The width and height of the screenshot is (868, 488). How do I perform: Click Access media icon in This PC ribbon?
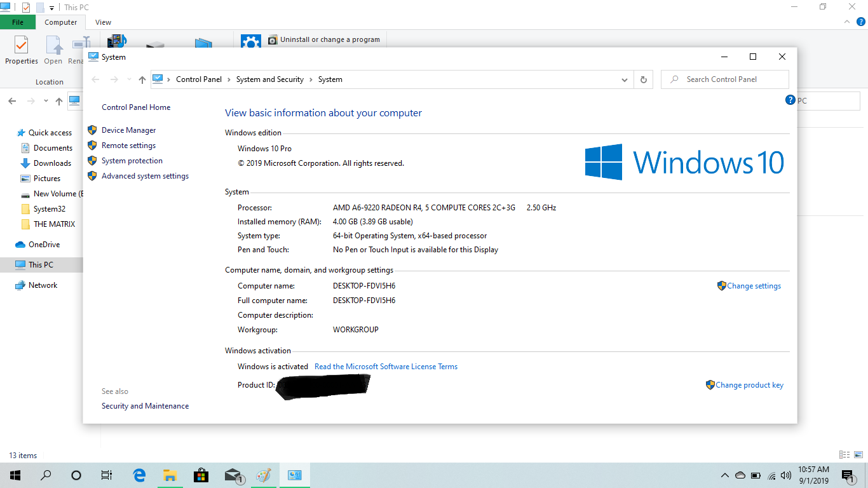point(117,41)
